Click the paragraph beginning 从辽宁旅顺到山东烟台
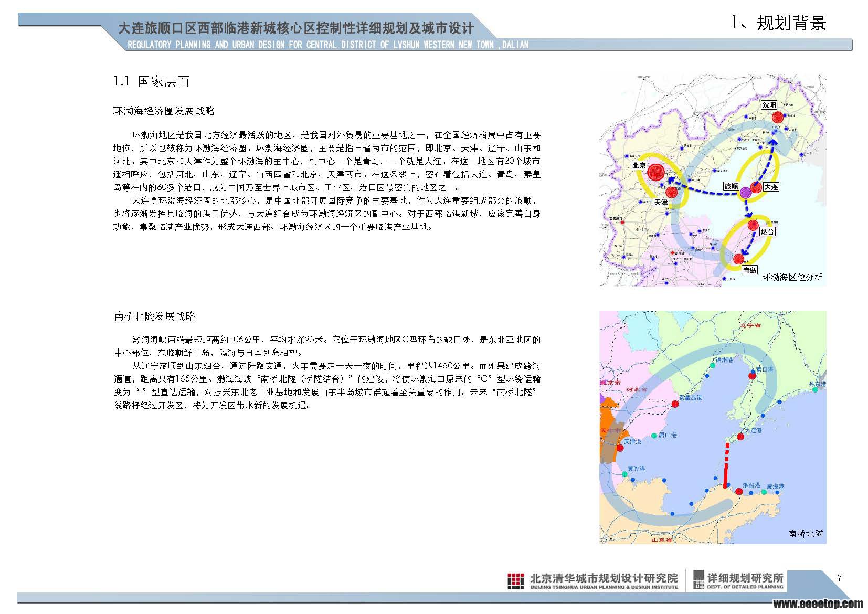This screenshot has width=868, height=614. click(x=327, y=386)
